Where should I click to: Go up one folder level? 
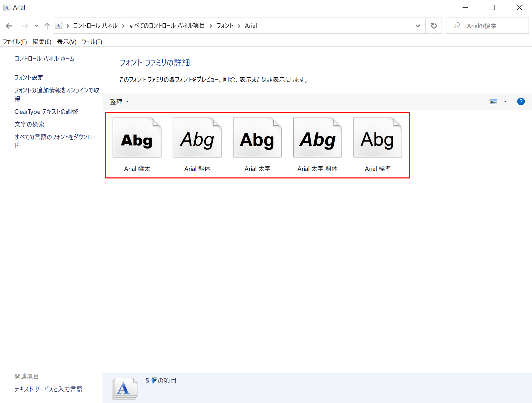(x=47, y=26)
